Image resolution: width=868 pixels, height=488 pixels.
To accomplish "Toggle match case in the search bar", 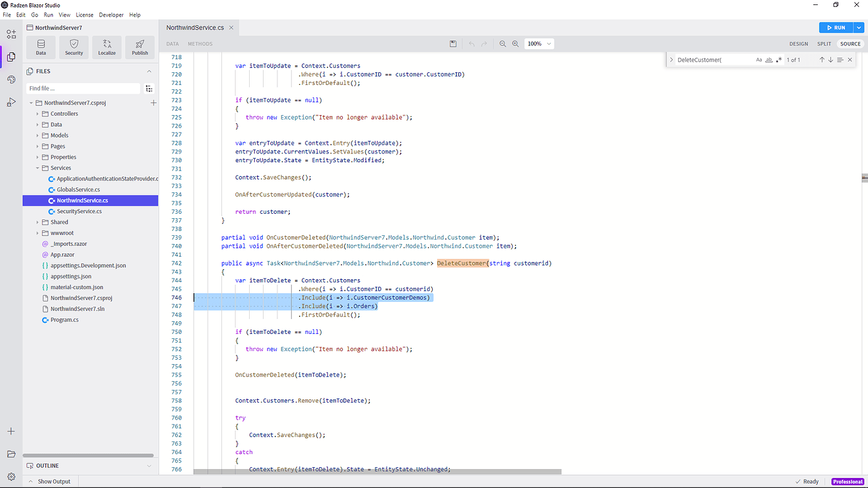I will [x=759, y=60].
